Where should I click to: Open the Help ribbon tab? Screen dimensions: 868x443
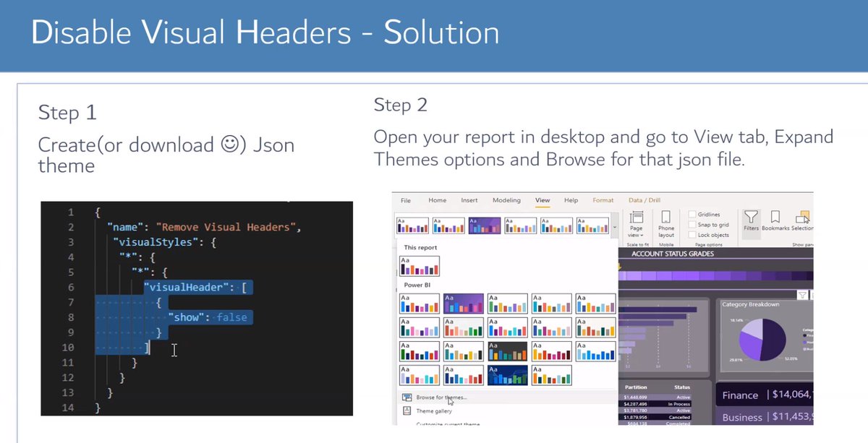[x=571, y=200]
